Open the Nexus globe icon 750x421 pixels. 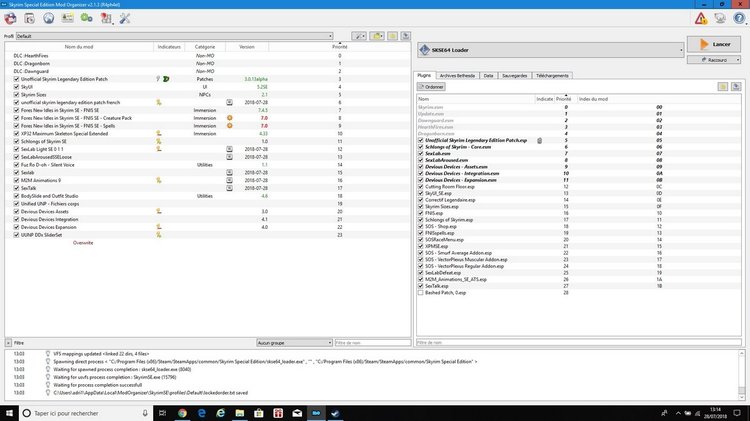pos(48,19)
